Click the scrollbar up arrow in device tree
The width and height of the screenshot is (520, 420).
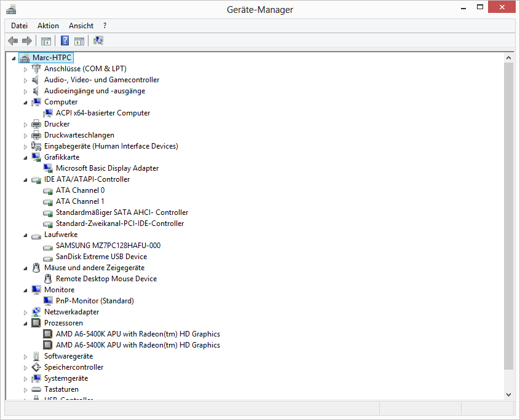[509, 58]
